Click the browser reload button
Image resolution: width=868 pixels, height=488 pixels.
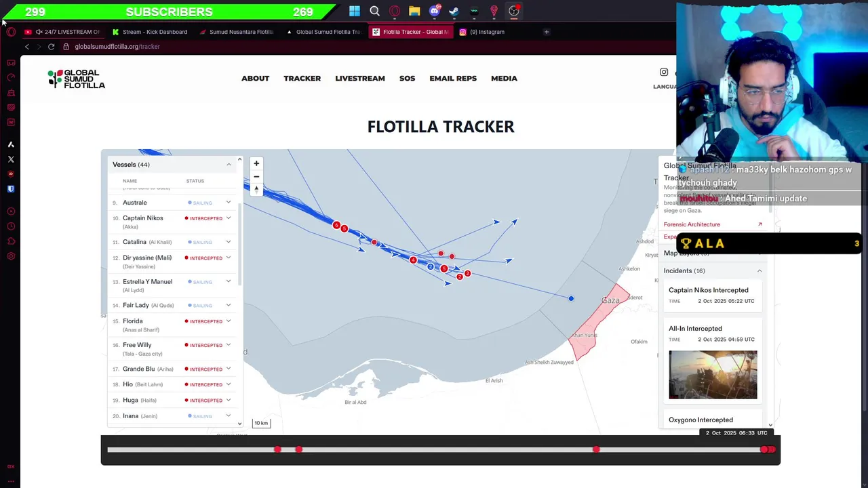51,47
